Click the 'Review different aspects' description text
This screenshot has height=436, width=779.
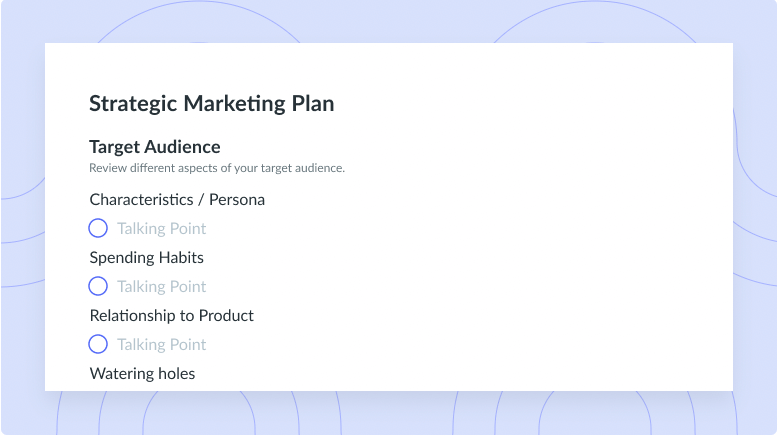coord(217,168)
